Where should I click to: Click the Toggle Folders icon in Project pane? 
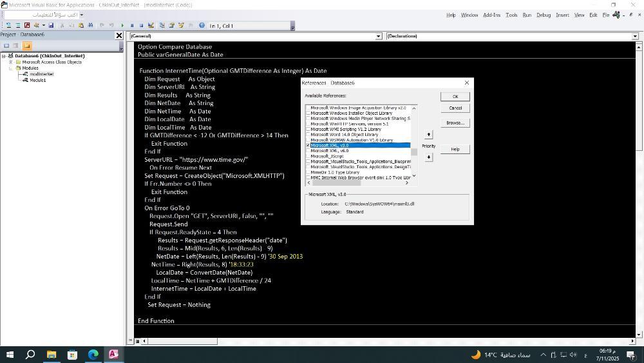click(27, 46)
